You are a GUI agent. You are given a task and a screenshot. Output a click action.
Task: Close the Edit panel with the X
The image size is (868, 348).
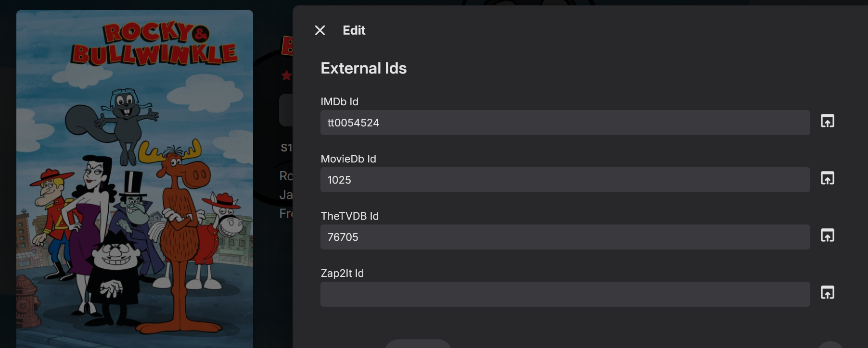click(x=320, y=30)
